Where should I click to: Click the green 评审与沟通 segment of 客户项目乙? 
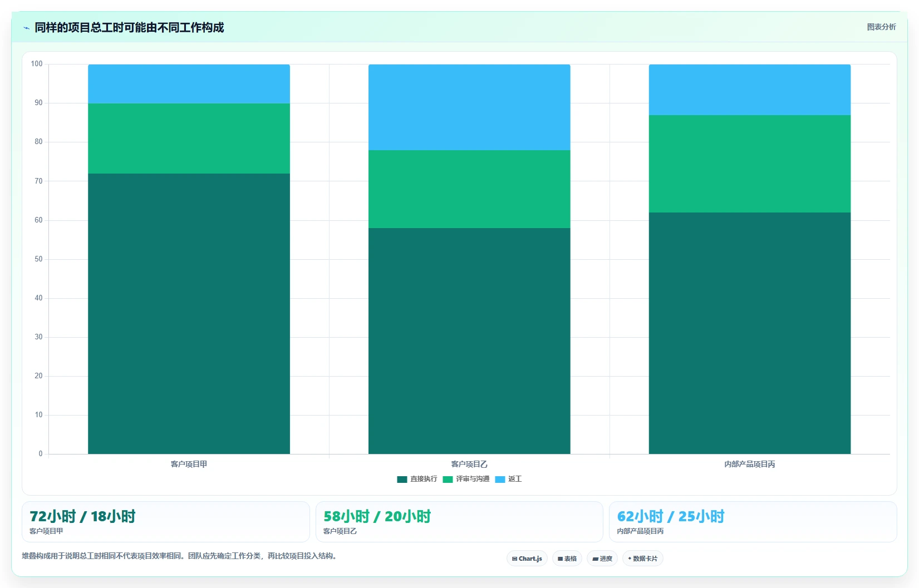469,189
